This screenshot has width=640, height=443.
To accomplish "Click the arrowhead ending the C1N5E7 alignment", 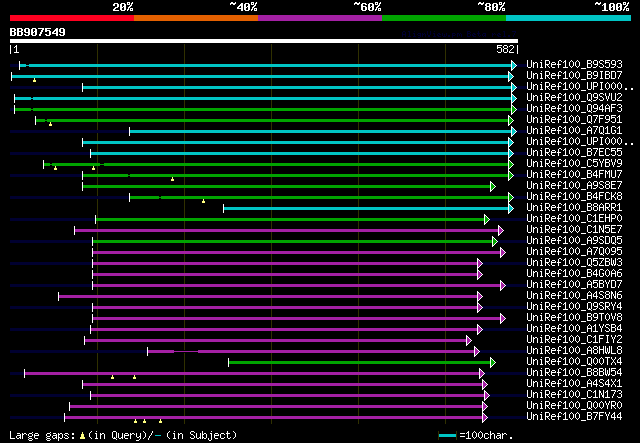I will coord(501,231).
